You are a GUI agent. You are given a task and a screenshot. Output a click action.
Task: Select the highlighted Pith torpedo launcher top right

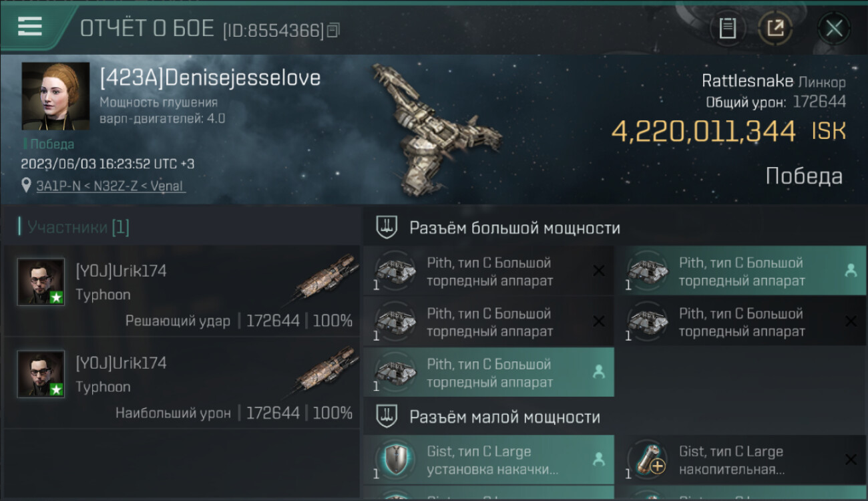740,271
